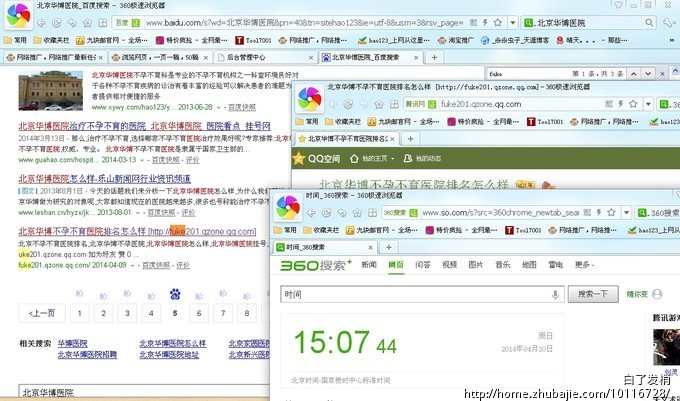The width and height of the screenshot is (680, 401).
Task: Click the lightning icon in the QQ空间 window
Action: tap(621, 104)
